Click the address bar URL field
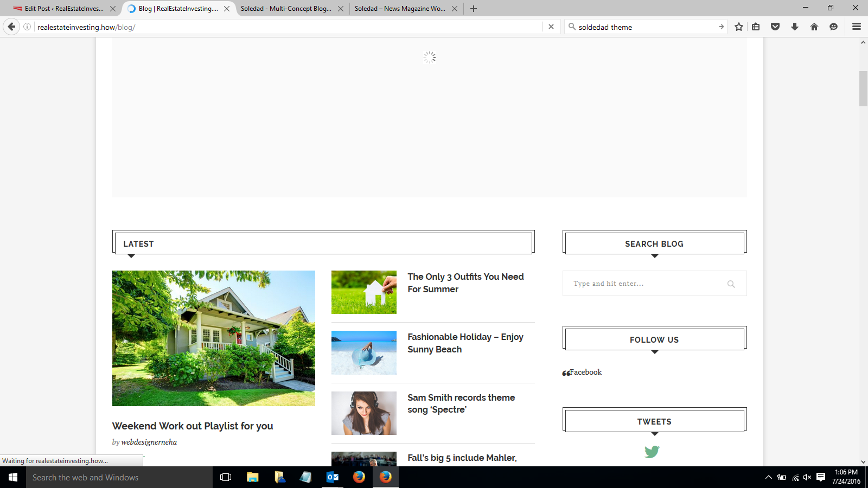This screenshot has width=868, height=488. pyautogui.click(x=288, y=27)
